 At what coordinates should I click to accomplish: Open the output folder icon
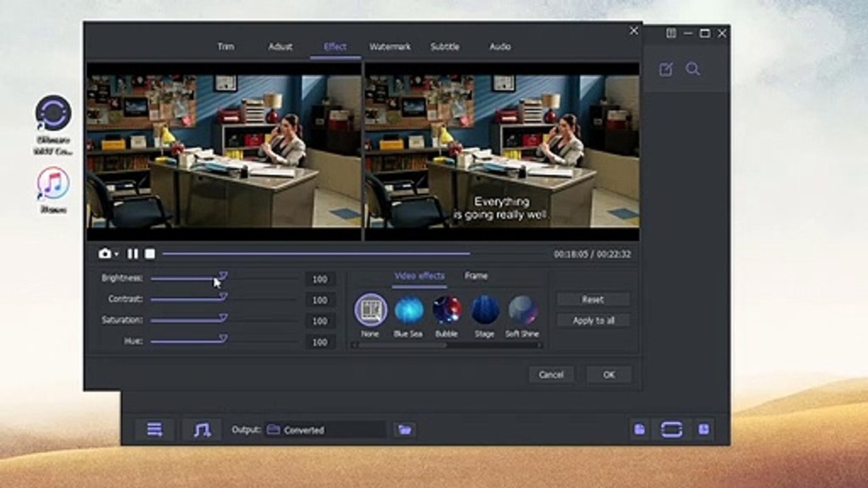tap(405, 430)
